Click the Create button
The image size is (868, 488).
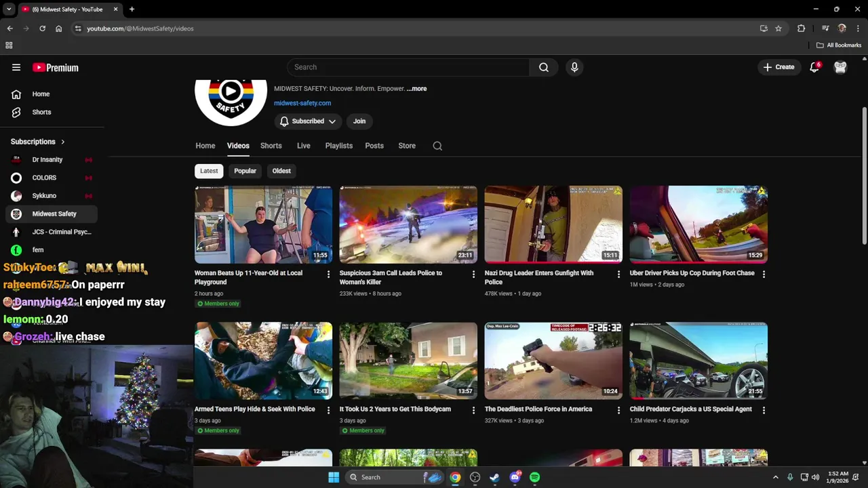(778, 67)
